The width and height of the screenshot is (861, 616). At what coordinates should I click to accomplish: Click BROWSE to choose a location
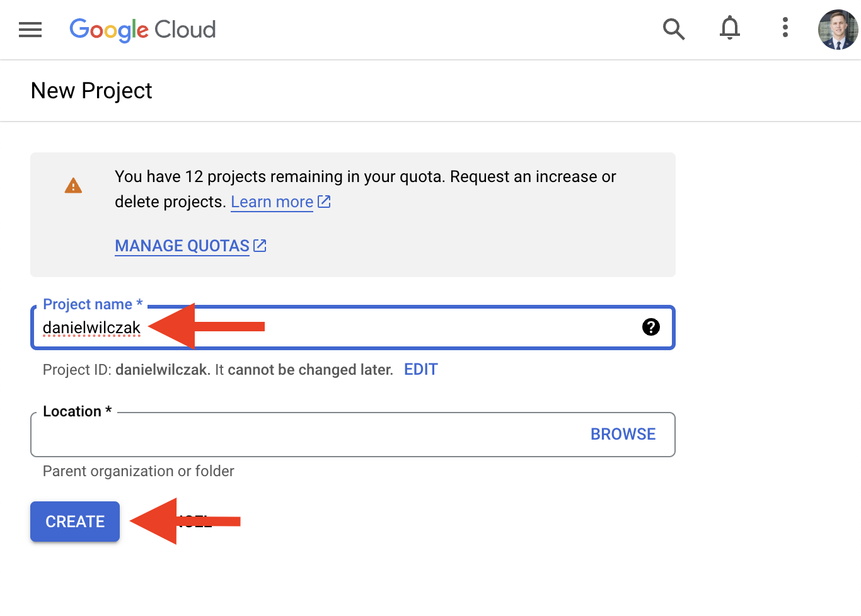pos(623,435)
